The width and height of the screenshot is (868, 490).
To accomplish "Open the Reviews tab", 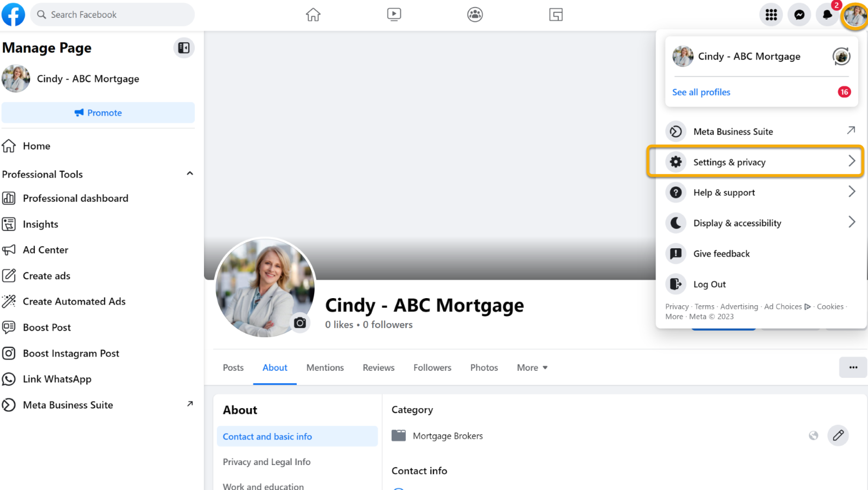I will (x=379, y=367).
